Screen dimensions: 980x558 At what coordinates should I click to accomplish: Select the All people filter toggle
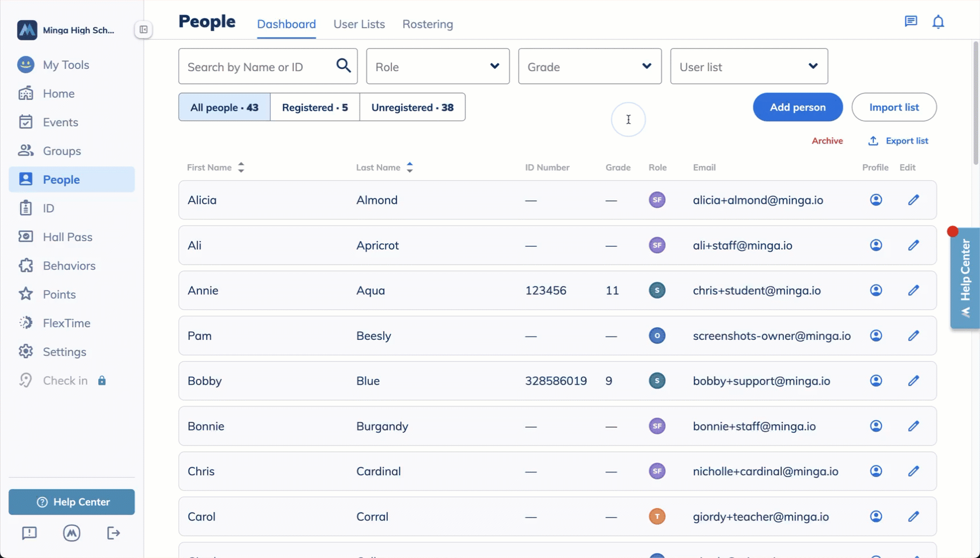224,107
